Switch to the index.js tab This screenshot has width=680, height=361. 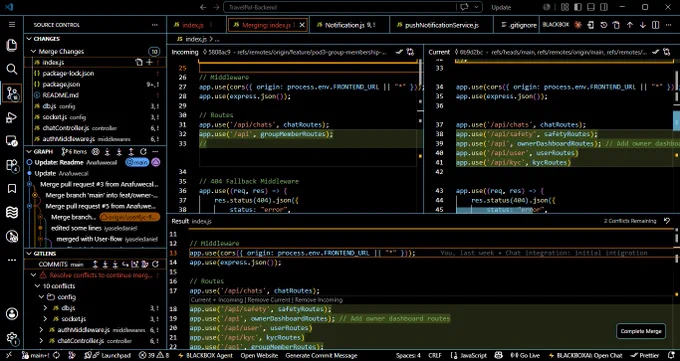pos(193,25)
